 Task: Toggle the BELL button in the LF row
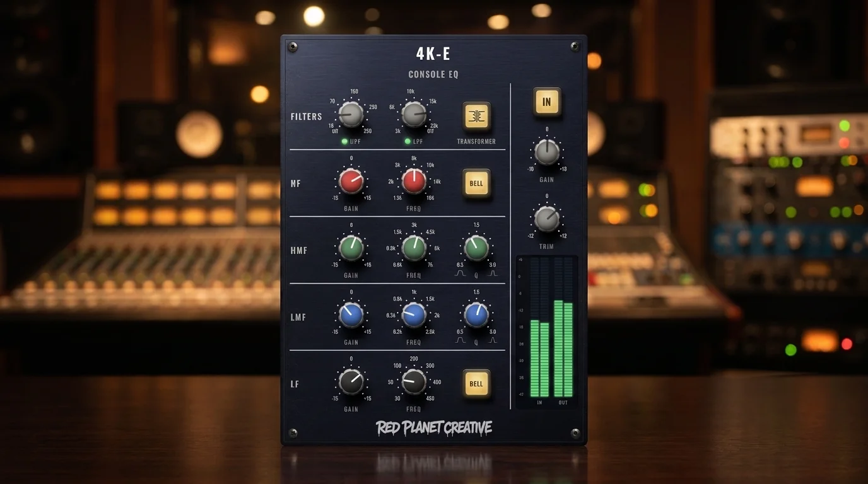tap(476, 383)
